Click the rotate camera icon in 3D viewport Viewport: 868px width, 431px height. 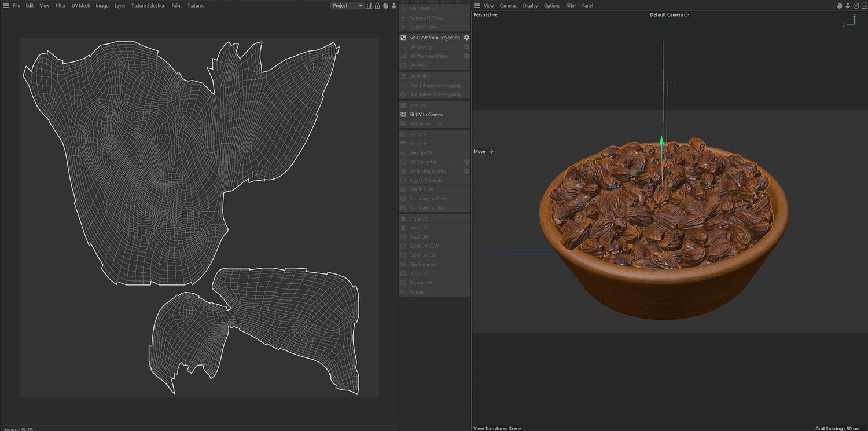855,6
